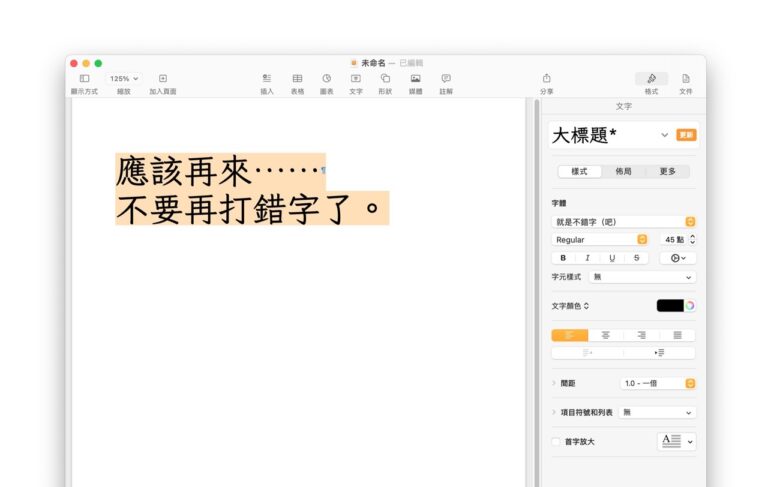Select left text alignment
This screenshot has height=487, width=768.
(x=570, y=335)
